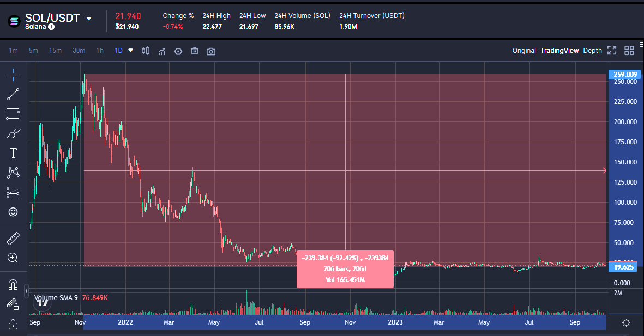This screenshot has height=336, width=644.
Task: Open the XABCD pattern tool
Action: (13, 172)
